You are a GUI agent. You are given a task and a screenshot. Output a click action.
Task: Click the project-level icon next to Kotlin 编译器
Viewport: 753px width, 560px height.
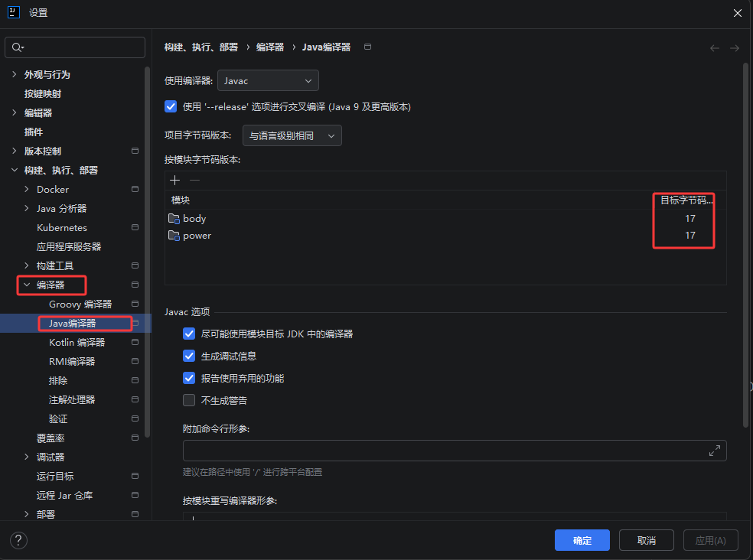tap(135, 342)
